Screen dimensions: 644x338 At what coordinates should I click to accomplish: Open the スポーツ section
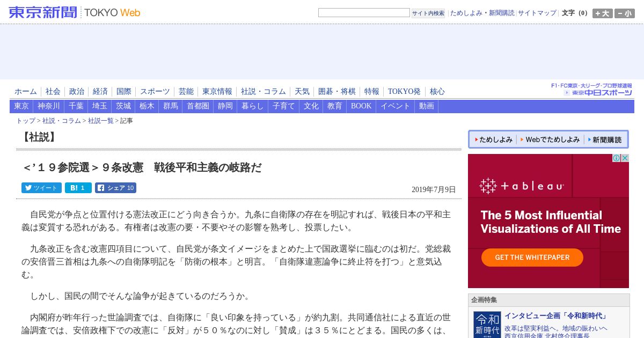[155, 92]
